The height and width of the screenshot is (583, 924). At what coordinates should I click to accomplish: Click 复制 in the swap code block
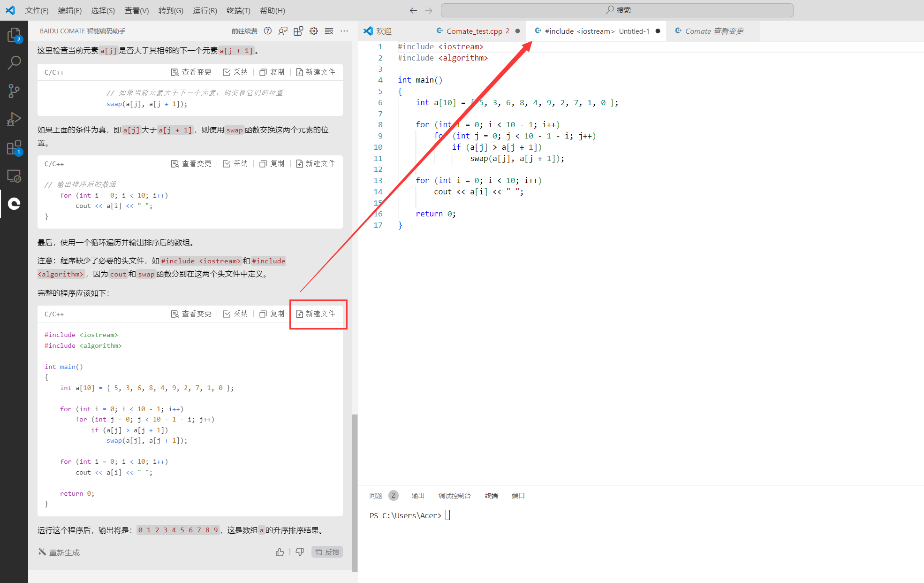point(272,72)
